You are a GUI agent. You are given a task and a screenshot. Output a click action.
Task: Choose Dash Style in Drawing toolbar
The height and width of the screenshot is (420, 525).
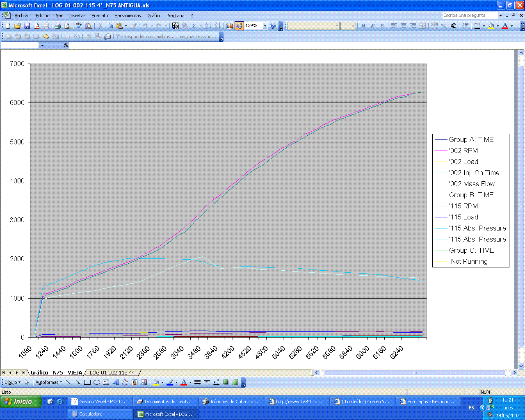pos(207,382)
